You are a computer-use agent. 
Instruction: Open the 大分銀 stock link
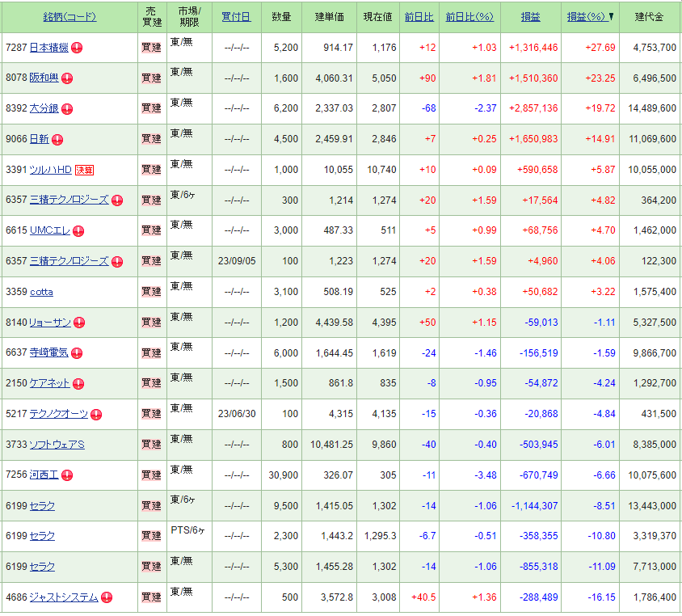pos(44,108)
